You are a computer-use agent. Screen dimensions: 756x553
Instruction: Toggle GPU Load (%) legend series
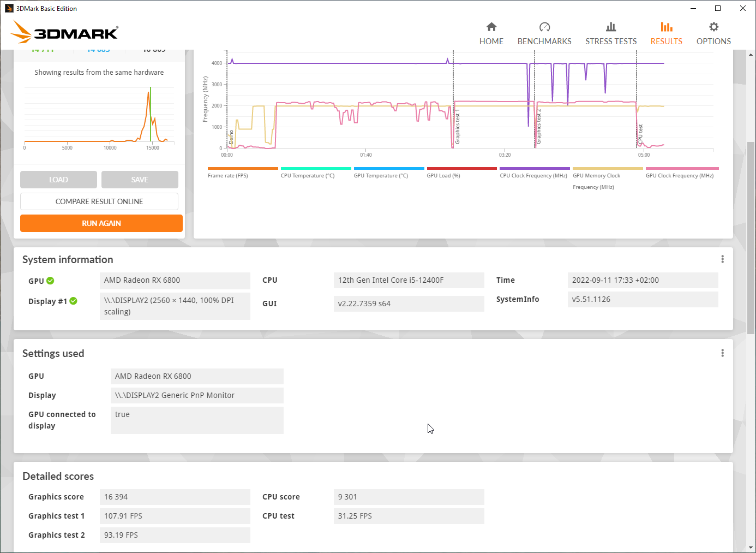click(x=462, y=172)
